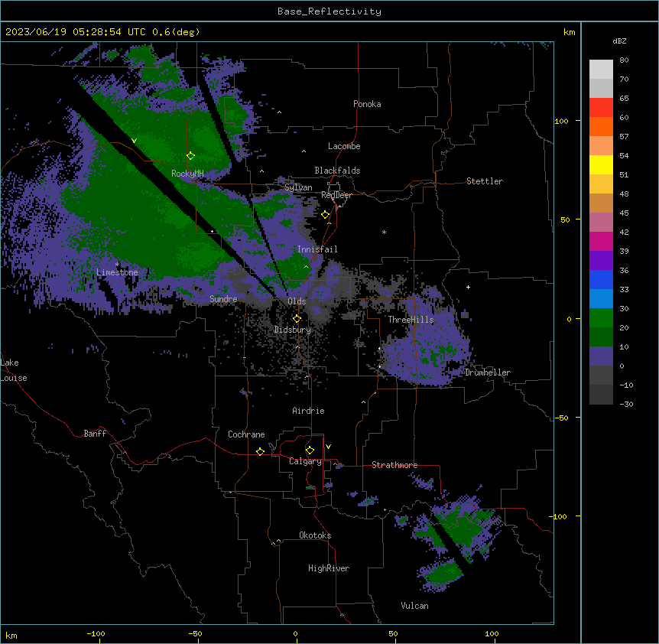Click the RedDeer city label
659x644 pixels.
pyautogui.click(x=336, y=195)
